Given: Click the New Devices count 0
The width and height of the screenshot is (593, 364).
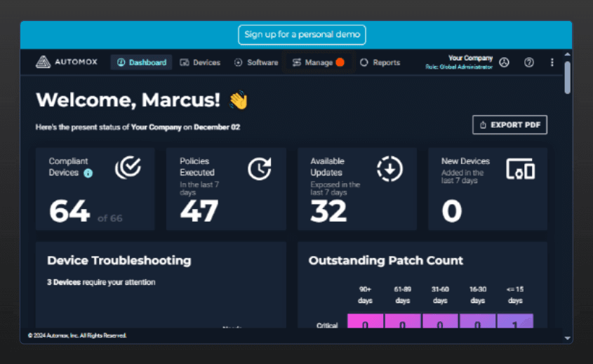Looking at the screenshot, I should point(452,211).
